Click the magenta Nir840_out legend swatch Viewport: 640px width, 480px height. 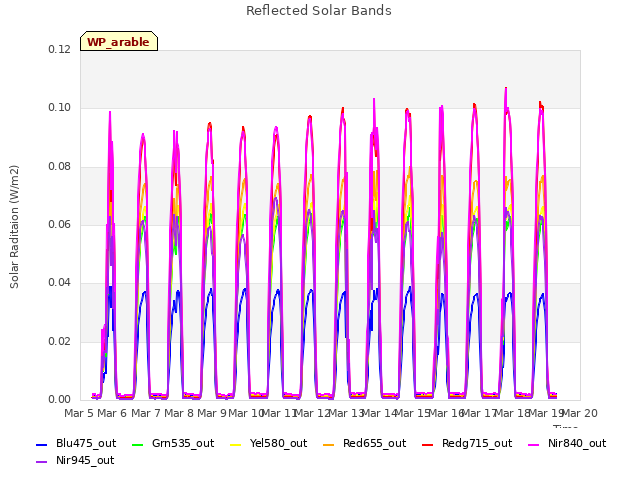(533, 444)
